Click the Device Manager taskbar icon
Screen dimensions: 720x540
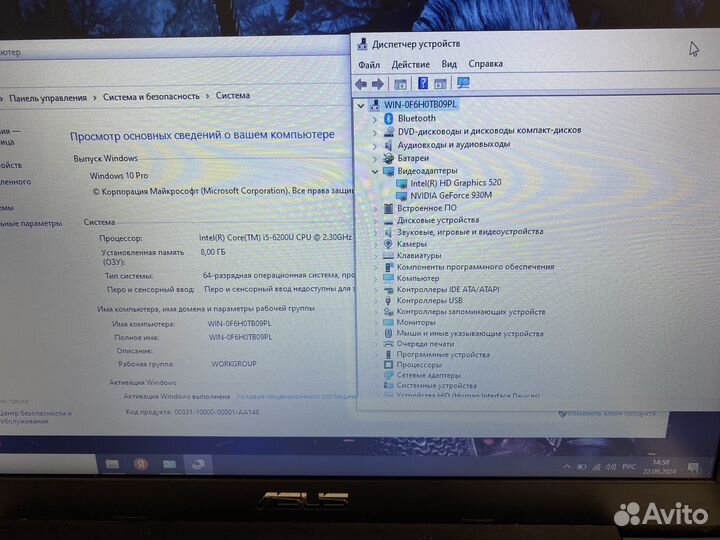coord(198,465)
